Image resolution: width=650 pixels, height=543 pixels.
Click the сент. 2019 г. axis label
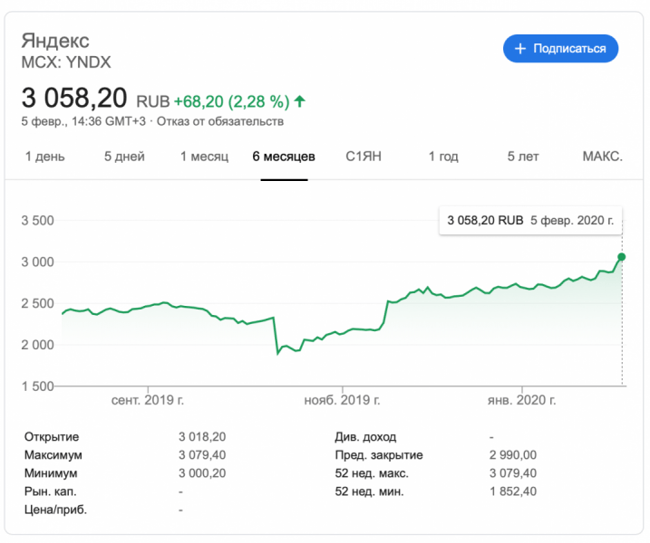[x=146, y=400]
